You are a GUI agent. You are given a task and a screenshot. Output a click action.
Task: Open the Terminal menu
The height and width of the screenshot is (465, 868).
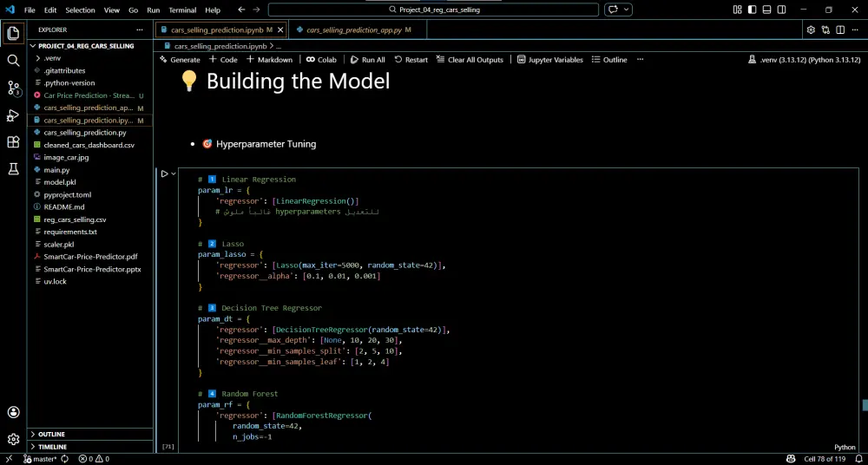(182, 10)
